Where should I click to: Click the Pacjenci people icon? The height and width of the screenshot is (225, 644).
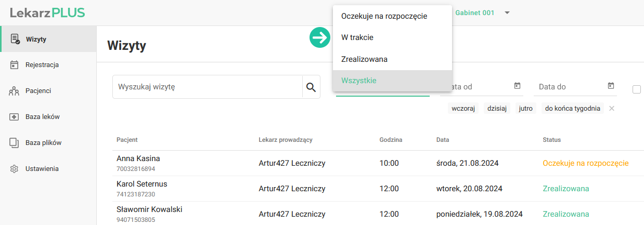point(15,91)
